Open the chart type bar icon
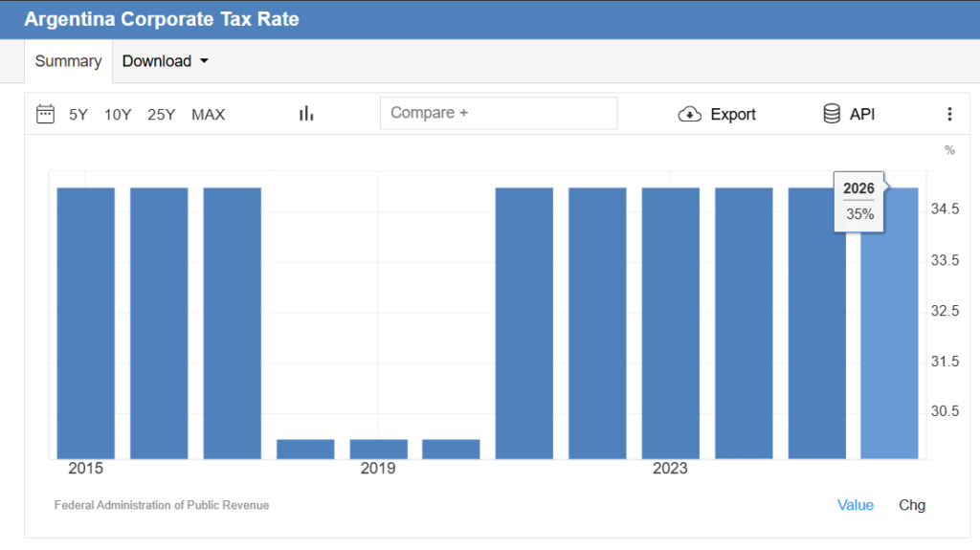Screen dimensions: 980x550 tap(306, 114)
